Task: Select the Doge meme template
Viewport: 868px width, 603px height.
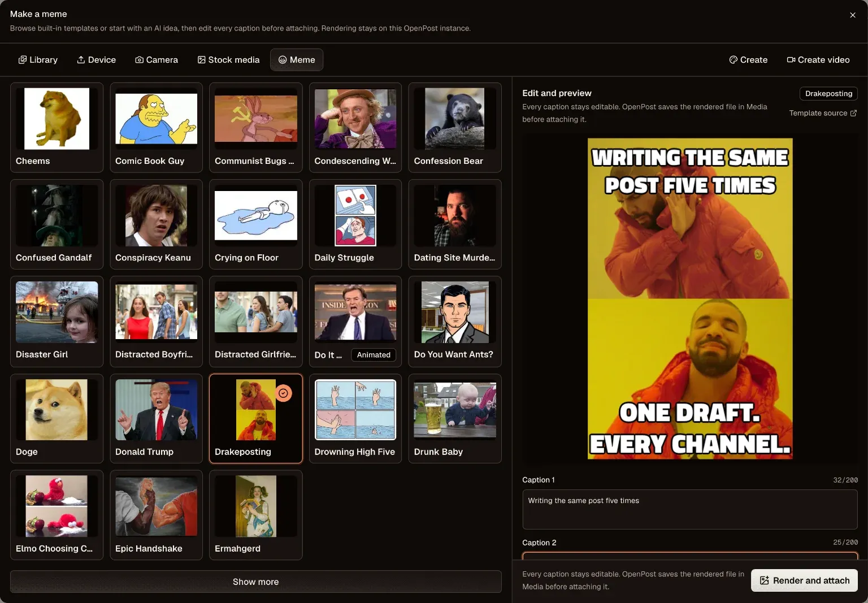Action: pos(57,418)
